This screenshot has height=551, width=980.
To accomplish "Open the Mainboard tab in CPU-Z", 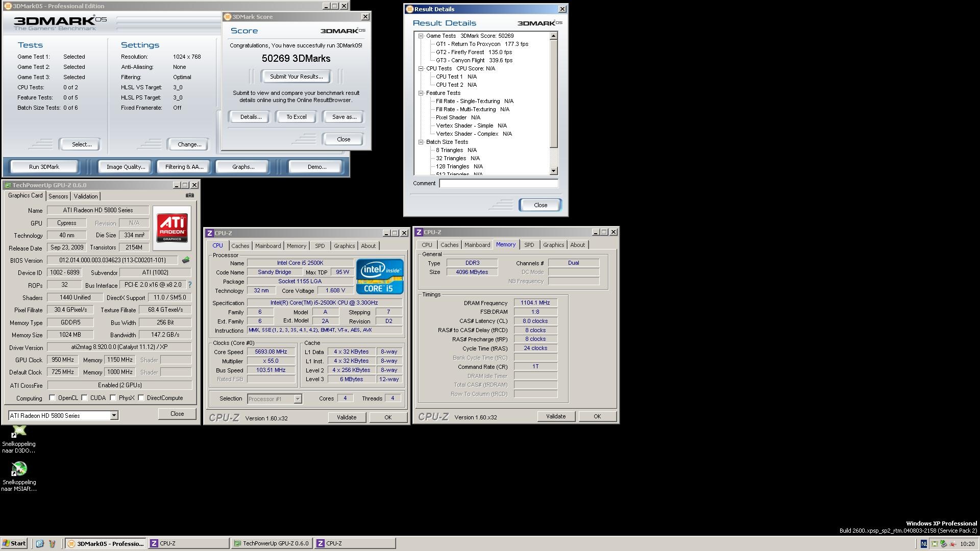I will [268, 246].
